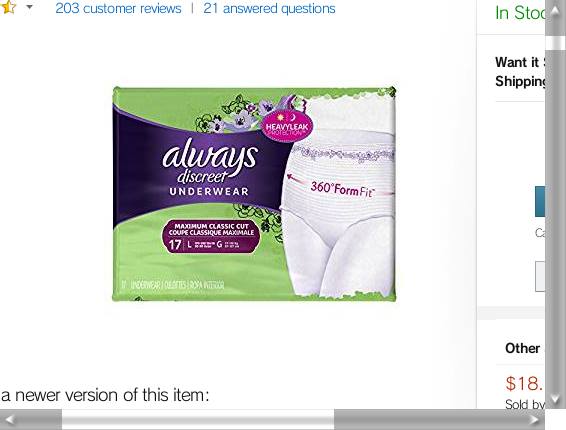Click the Sold by seller text
The image size is (566, 430).
click(524, 404)
